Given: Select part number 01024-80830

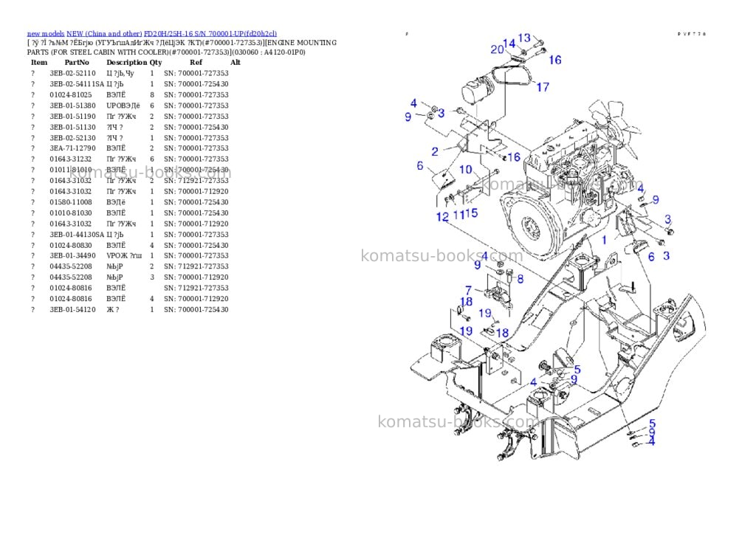Looking at the screenshot, I should (71, 245).
